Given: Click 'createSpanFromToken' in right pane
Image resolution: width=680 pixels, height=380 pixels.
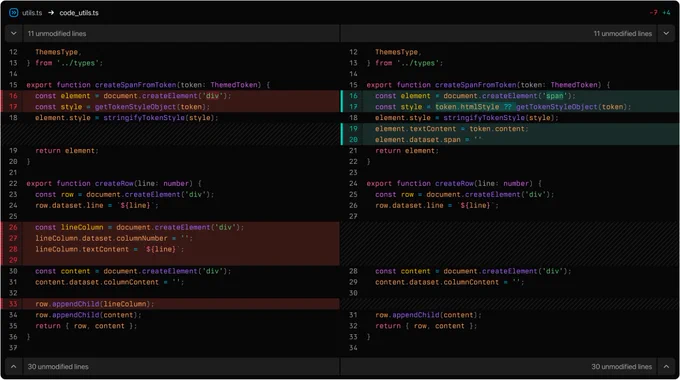Looking at the screenshot, I should tap(476, 85).
